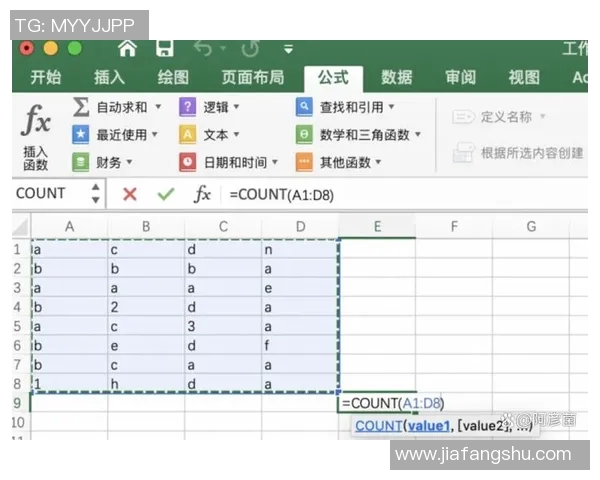Switch to the 数据 ribbon tab
The image size is (600, 480).
[396, 77]
